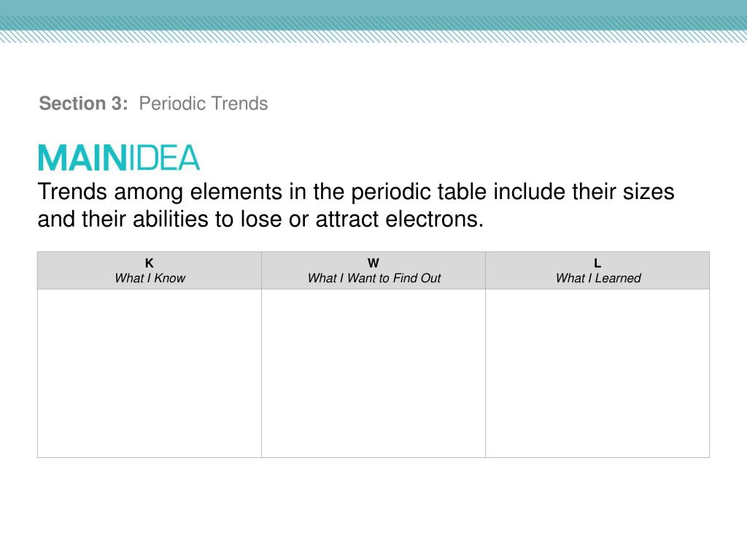Select the 'What I Want to Find Out' subtitle
The height and width of the screenshot is (560, 747).
click(x=374, y=278)
